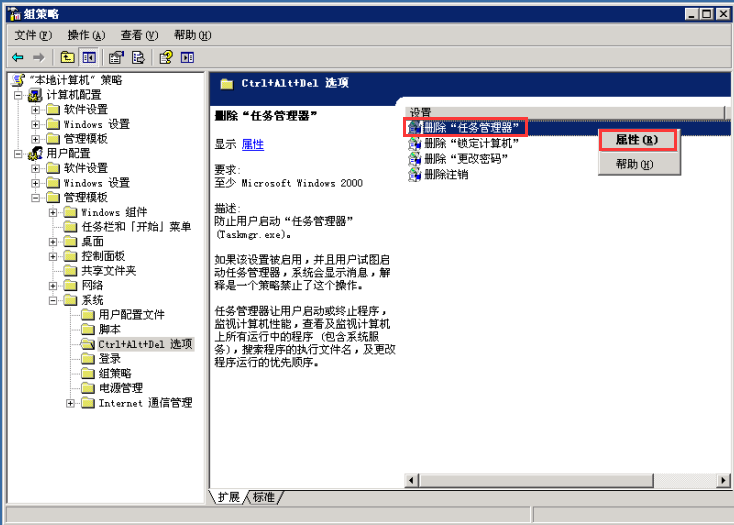Viewport: 734px width, 525px height.
Task: Expand the 桌面 node
Action: pyautogui.click(x=53, y=242)
